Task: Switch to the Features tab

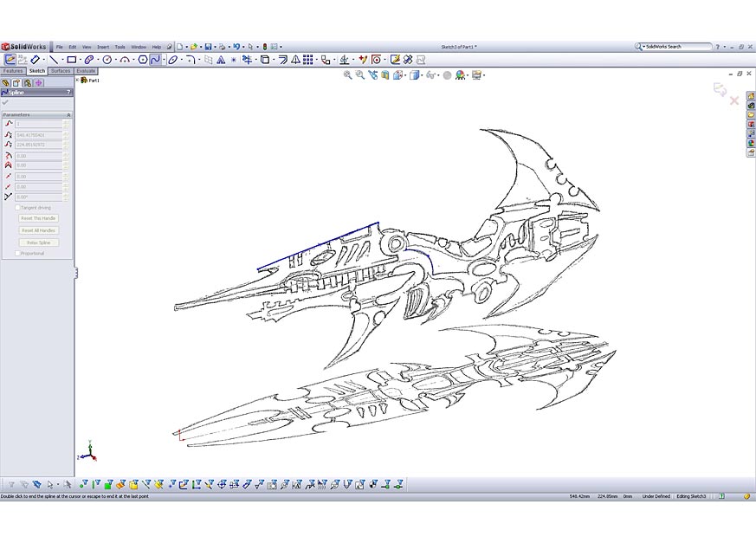Action: pyautogui.click(x=12, y=71)
